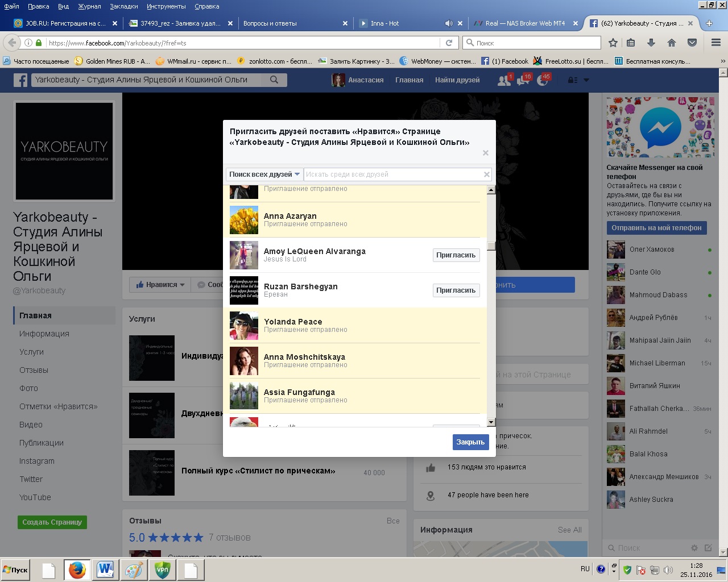Switch to the Вопросы и ответы tab
Viewport: 728px width, 582px height.
coord(295,23)
